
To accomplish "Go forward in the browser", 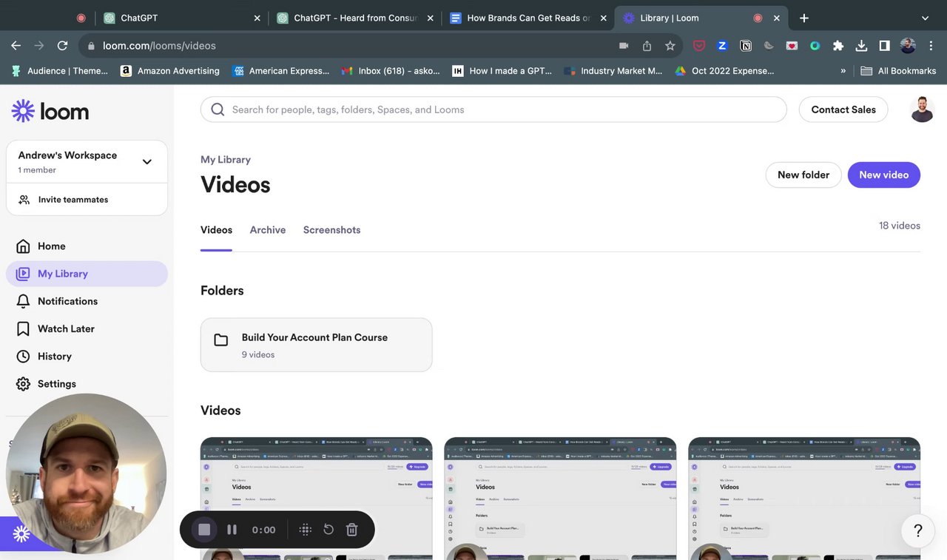I will pyautogui.click(x=40, y=46).
